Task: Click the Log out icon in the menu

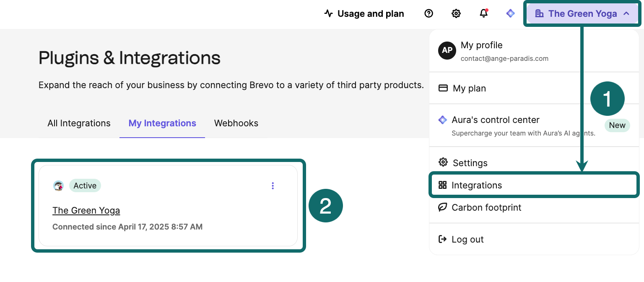Action: [x=443, y=239]
